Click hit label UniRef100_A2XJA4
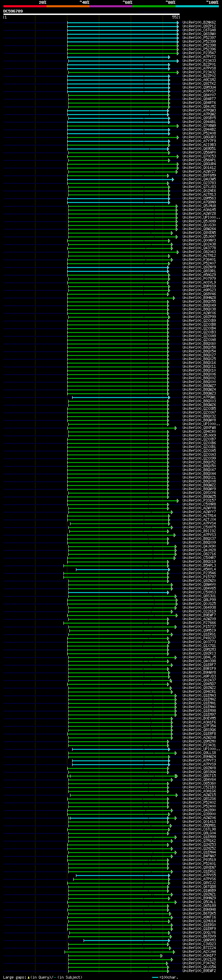Image resolution: width=222 pixels, height=980 pixels. [x=199, y=951]
